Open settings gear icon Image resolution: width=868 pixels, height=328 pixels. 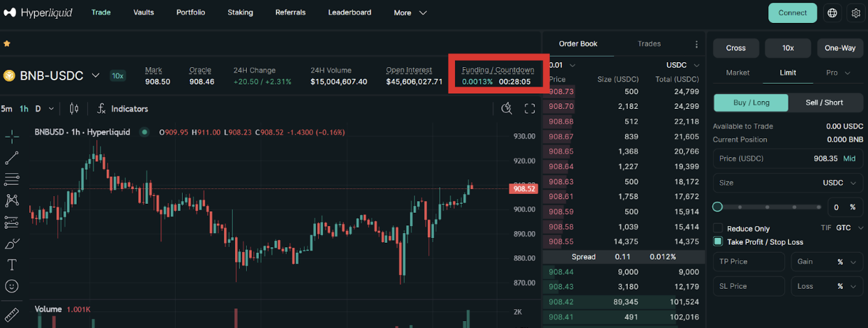tap(856, 13)
